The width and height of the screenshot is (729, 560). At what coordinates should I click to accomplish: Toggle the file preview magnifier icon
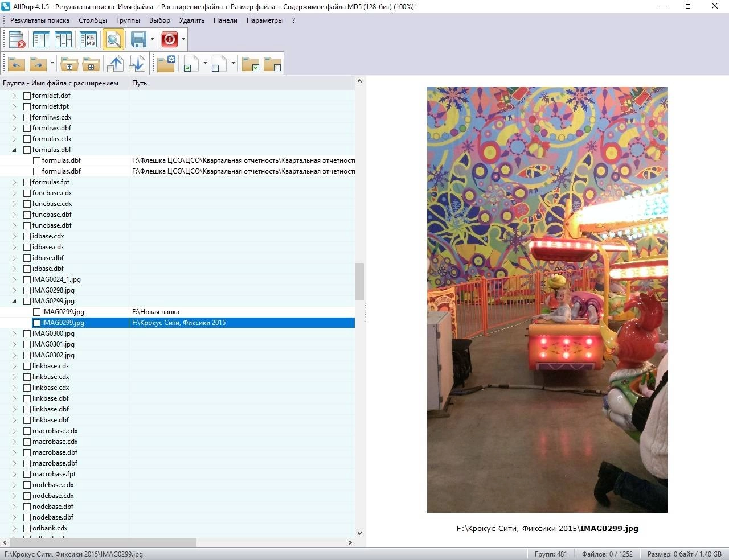(113, 39)
